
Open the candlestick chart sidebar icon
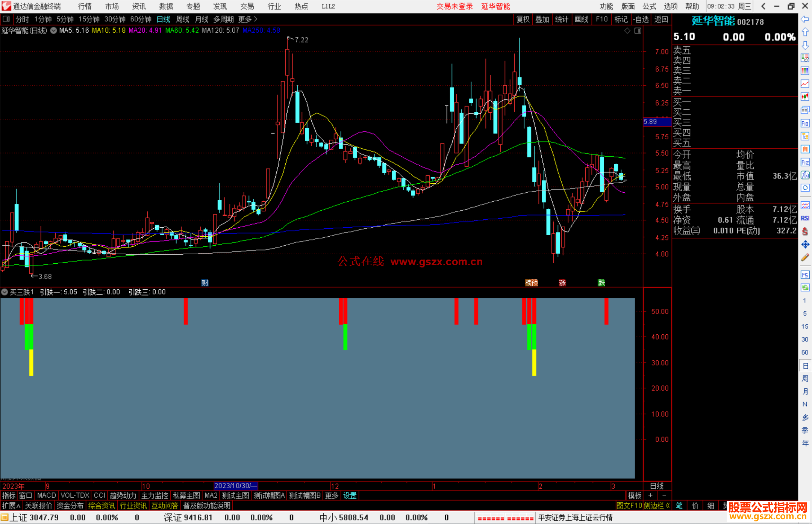coord(805,97)
